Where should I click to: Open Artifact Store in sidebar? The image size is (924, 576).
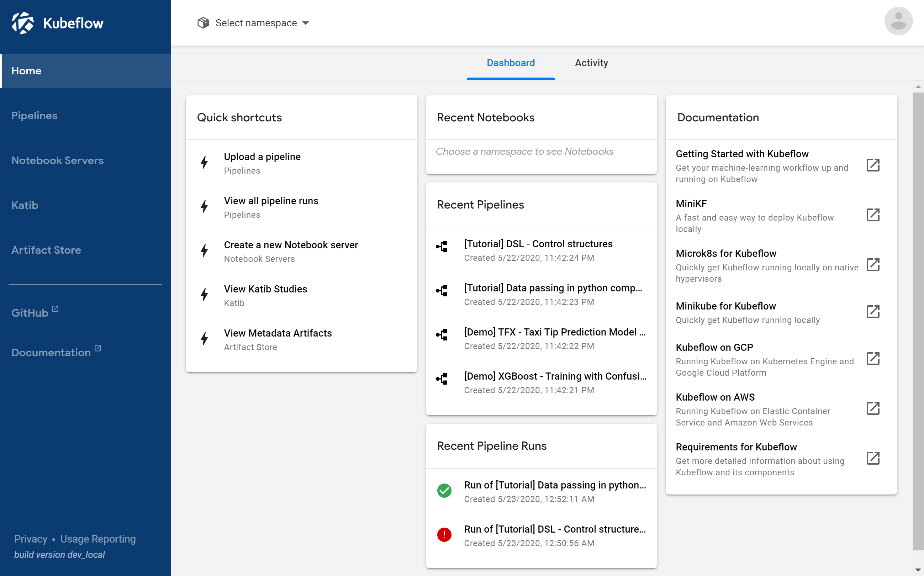47,250
